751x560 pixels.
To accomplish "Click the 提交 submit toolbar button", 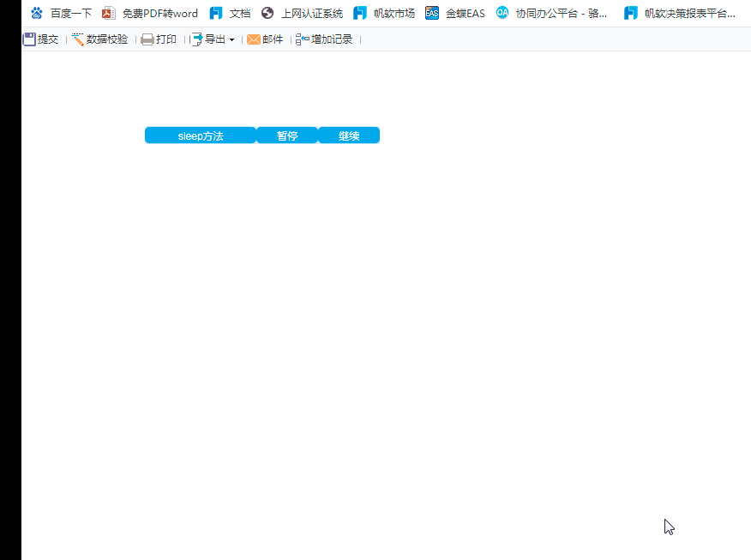I will pyautogui.click(x=40, y=39).
